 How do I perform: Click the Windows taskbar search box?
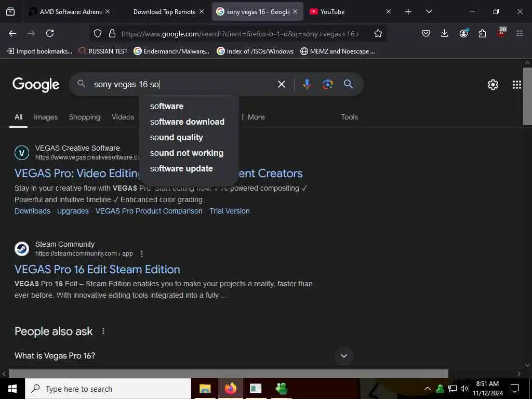(108, 389)
